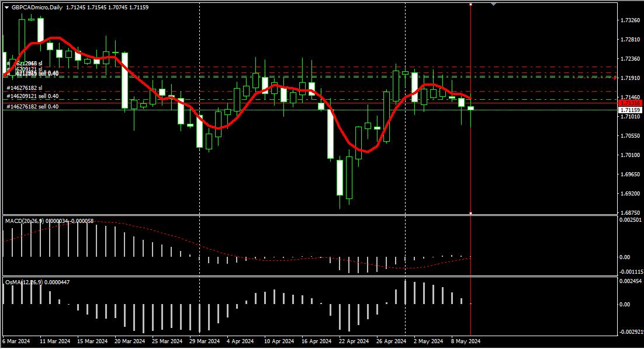Click the current price tag 1.71159
644x349 pixels.
coord(630,110)
